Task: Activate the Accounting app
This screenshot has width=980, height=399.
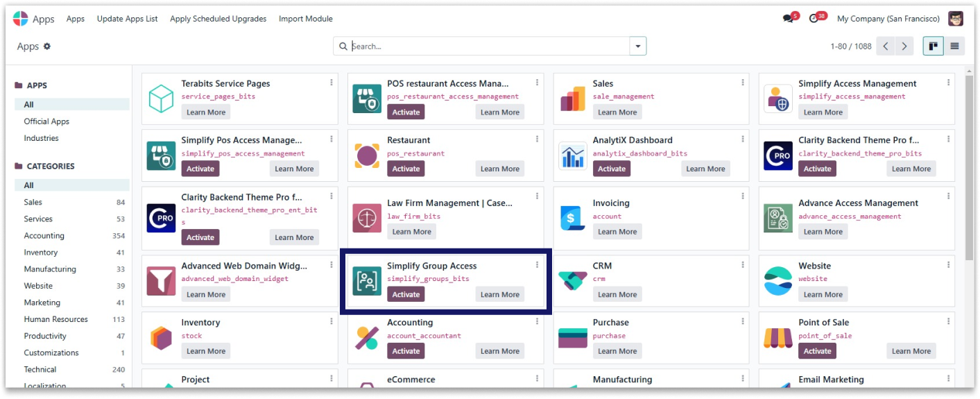Action: click(x=406, y=351)
